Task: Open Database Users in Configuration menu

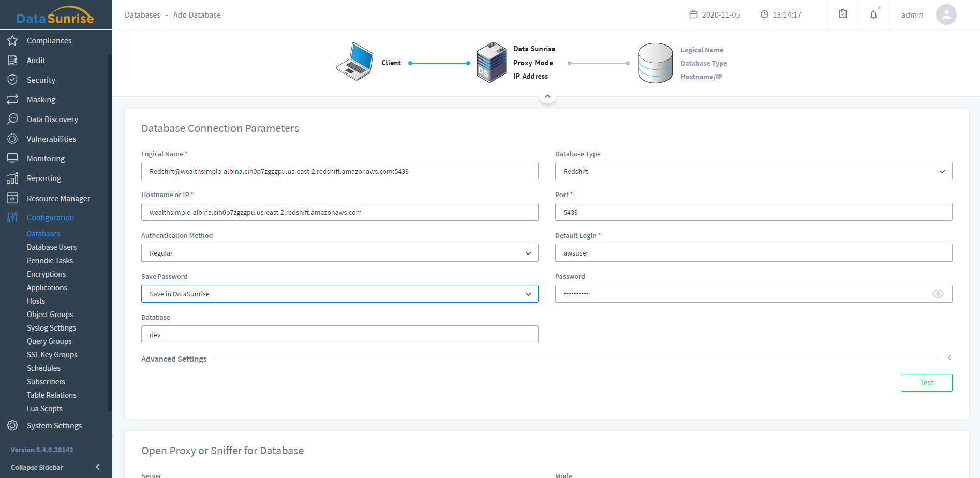Action: click(52, 247)
